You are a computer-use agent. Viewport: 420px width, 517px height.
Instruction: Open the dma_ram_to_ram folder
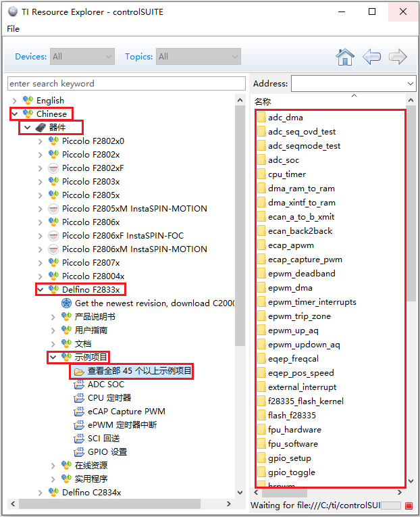301,189
